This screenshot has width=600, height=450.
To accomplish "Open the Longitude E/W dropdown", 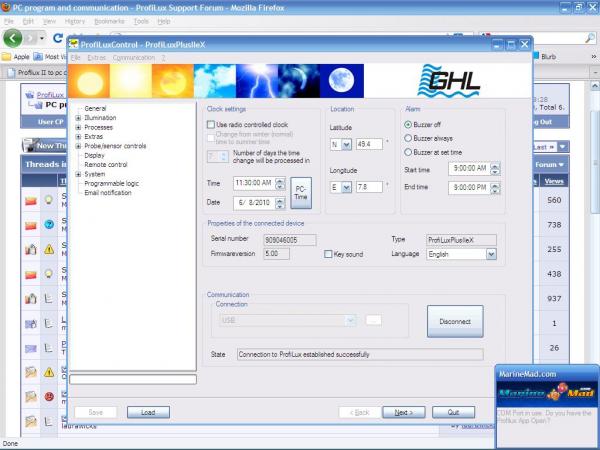I will click(346, 187).
